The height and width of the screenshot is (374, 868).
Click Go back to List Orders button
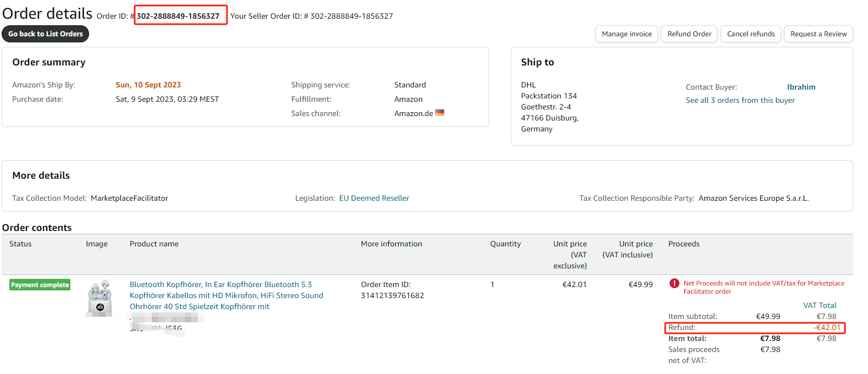[45, 34]
